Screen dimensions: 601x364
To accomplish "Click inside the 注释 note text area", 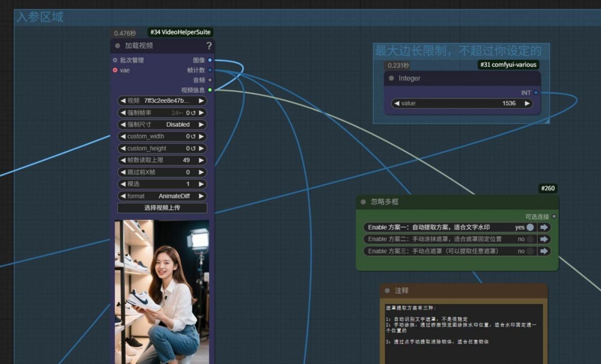I will click(464, 334).
